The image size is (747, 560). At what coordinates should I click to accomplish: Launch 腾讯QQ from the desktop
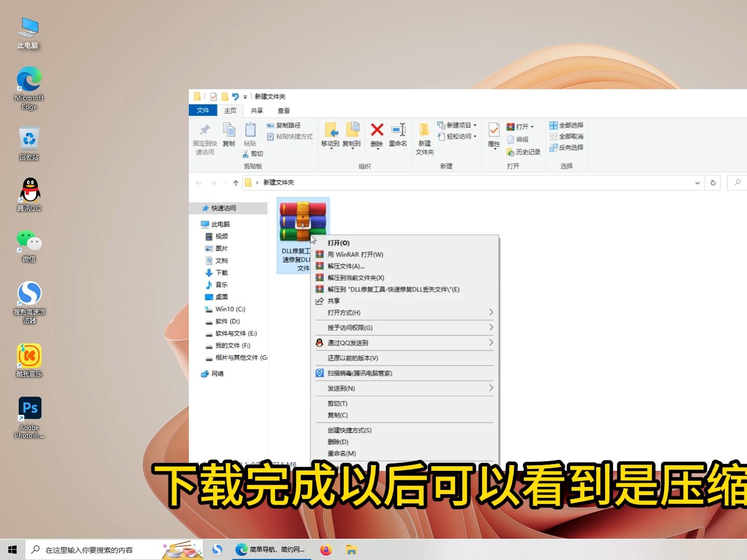pyautogui.click(x=29, y=194)
